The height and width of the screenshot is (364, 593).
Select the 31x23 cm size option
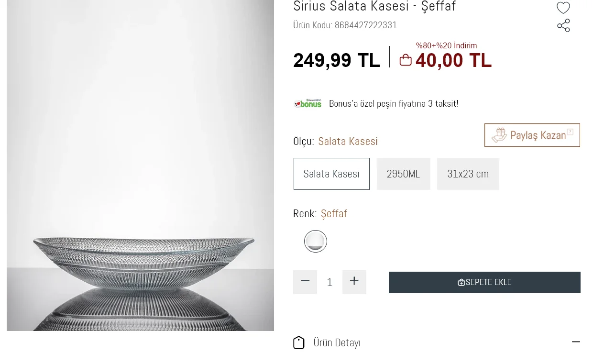point(468,174)
